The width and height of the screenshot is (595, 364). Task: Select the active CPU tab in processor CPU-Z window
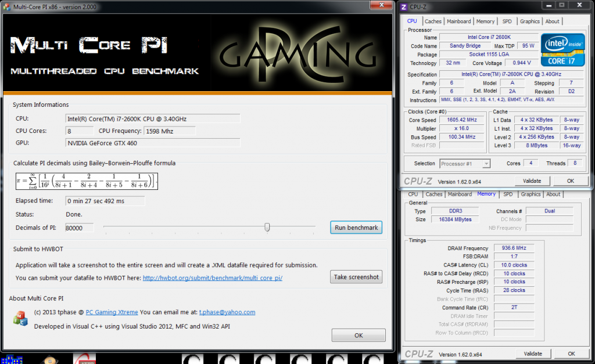[x=412, y=21]
